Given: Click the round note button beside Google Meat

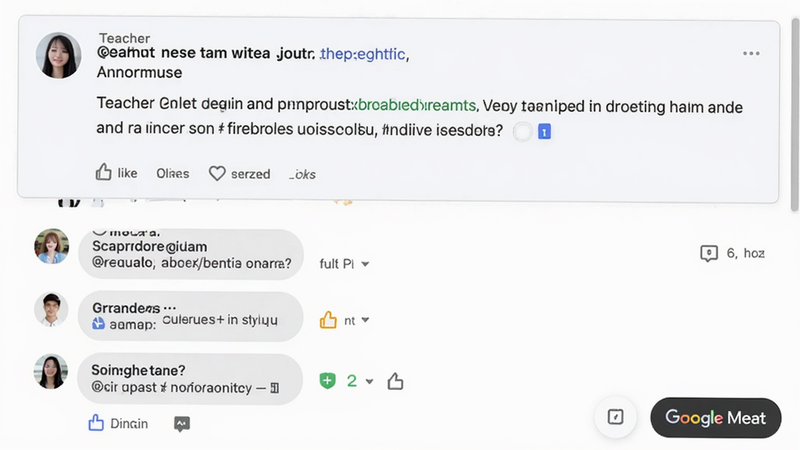Looking at the screenshot, I should (x=616, y=417).
